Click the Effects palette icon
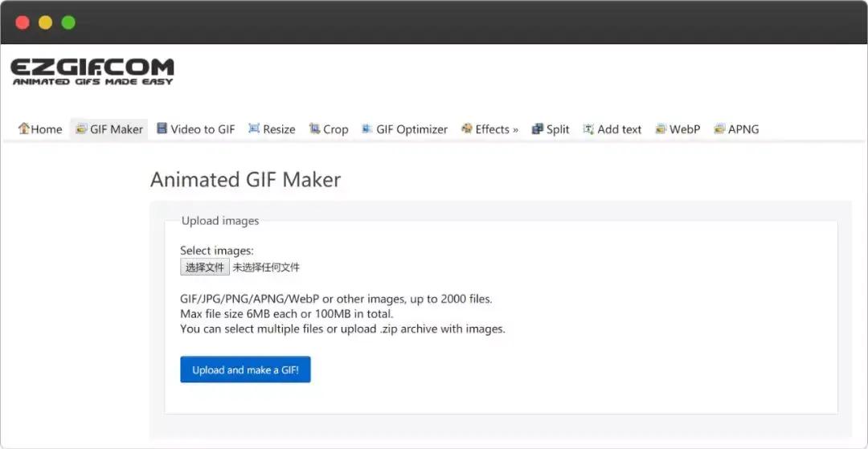 466,129
